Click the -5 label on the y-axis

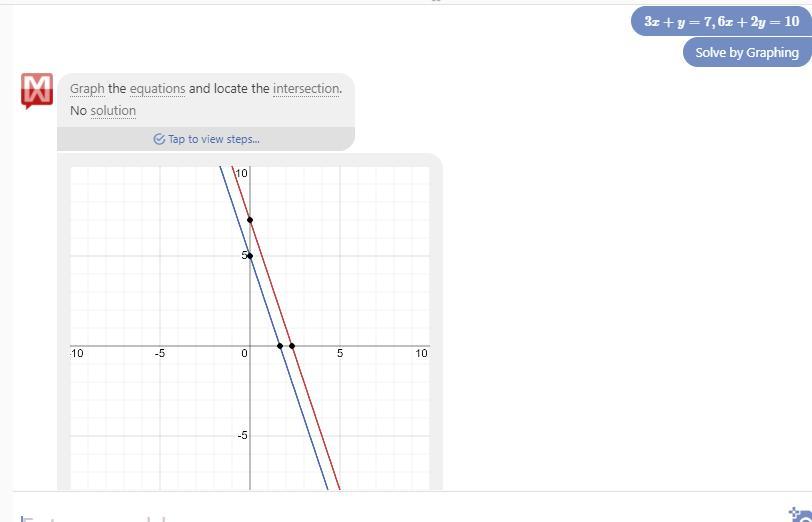tap(242, 436)
